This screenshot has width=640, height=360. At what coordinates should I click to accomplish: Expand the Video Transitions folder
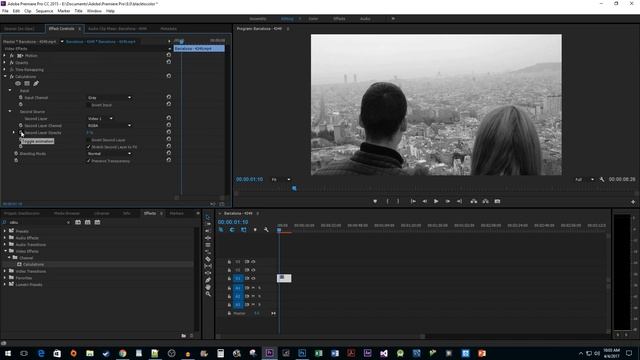pyautogui.click(x=5, y=271)
